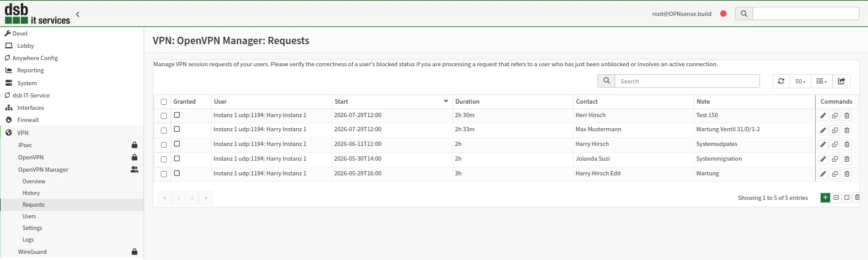Edit the Systemudpates request

click(823, 145)
